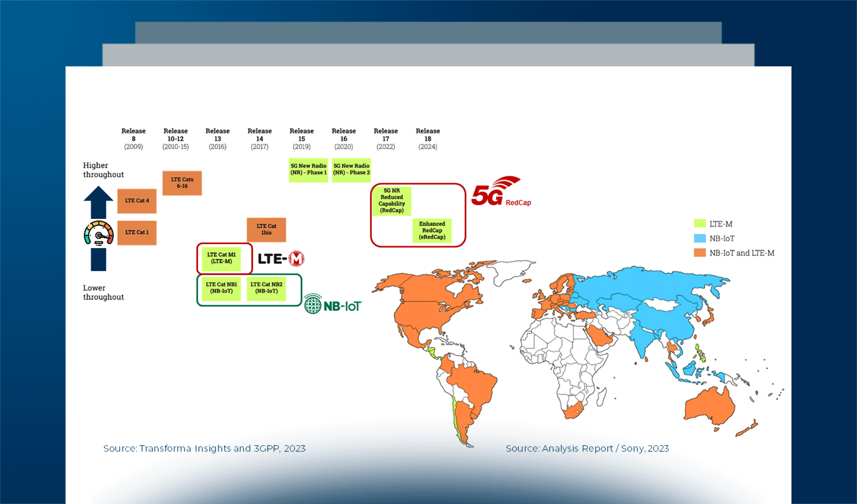This screenshot has width=857, height=504.
Task: Click the Release 18 (2024) header
Action: pos(428,139)
